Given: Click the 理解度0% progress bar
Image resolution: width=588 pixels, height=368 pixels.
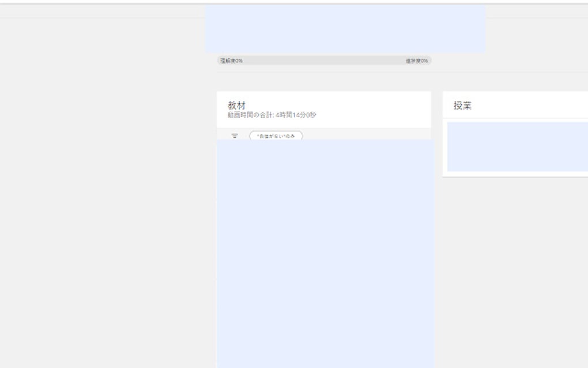Looking at the screenshot, I should click(x=324, y=61).
